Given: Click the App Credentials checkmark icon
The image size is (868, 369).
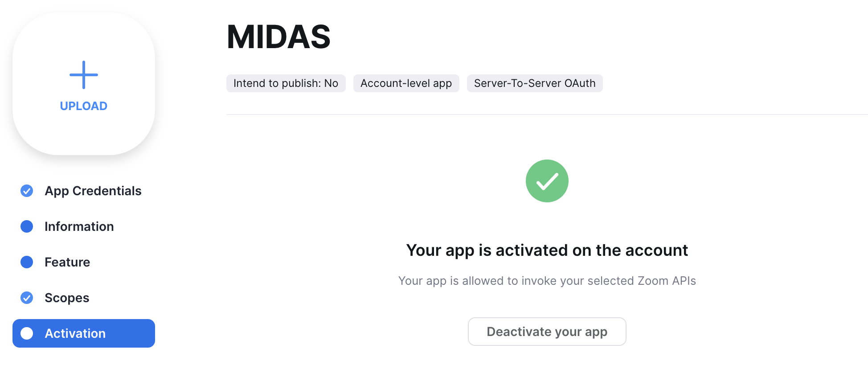Looking at the screenshot, I should [x=27, y=191].
